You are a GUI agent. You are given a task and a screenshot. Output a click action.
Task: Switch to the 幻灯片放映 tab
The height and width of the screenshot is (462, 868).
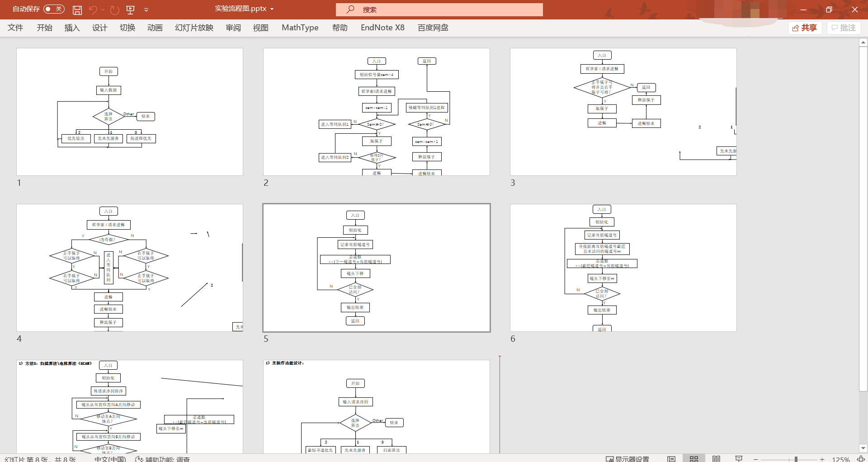(194, 28)
